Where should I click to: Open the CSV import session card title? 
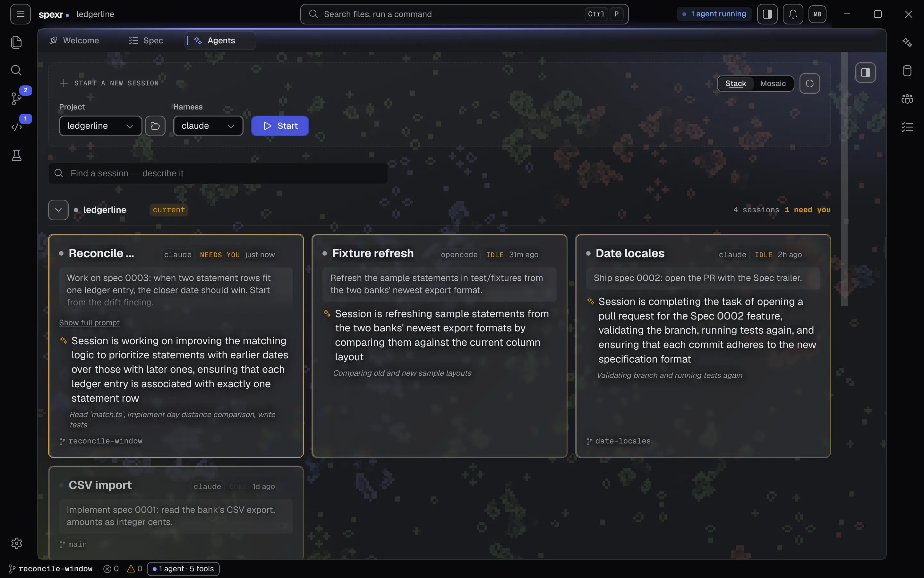100,485
